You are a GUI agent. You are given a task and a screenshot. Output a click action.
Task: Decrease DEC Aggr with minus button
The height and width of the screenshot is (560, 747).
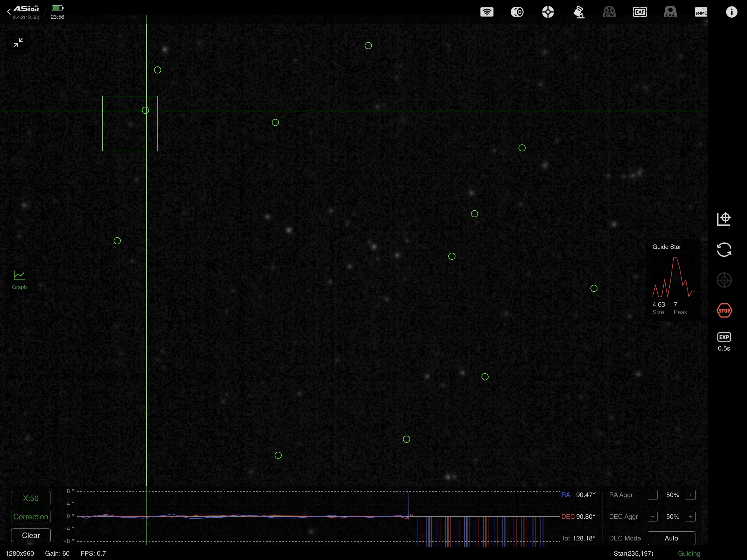[653, 517]
